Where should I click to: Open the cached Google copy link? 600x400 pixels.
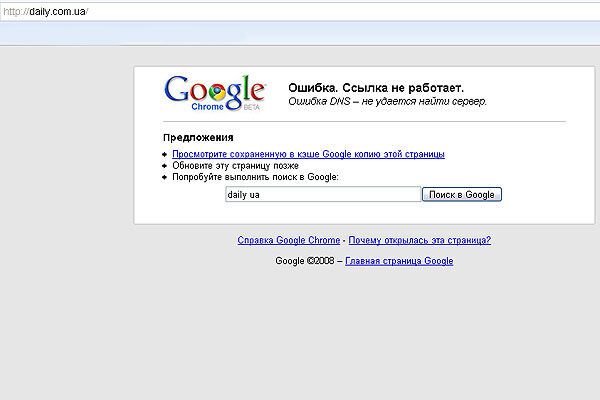[308, 154]
